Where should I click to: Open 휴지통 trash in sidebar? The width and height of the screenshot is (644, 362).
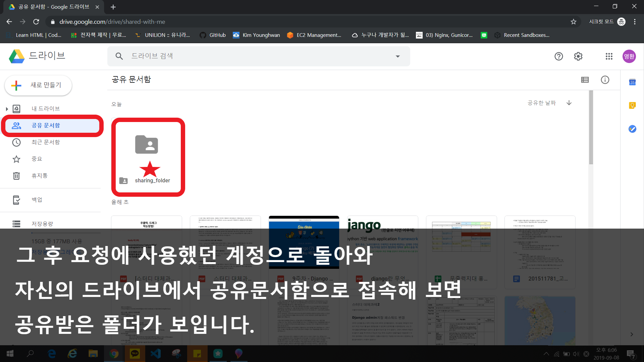(x=40, y=176)
